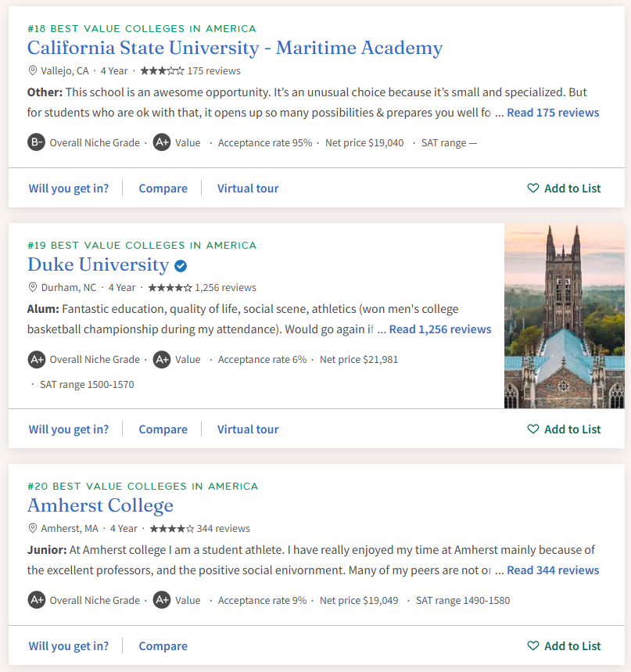
Task: Open California State University - Maritime Academy page
Action: (235, 49)
